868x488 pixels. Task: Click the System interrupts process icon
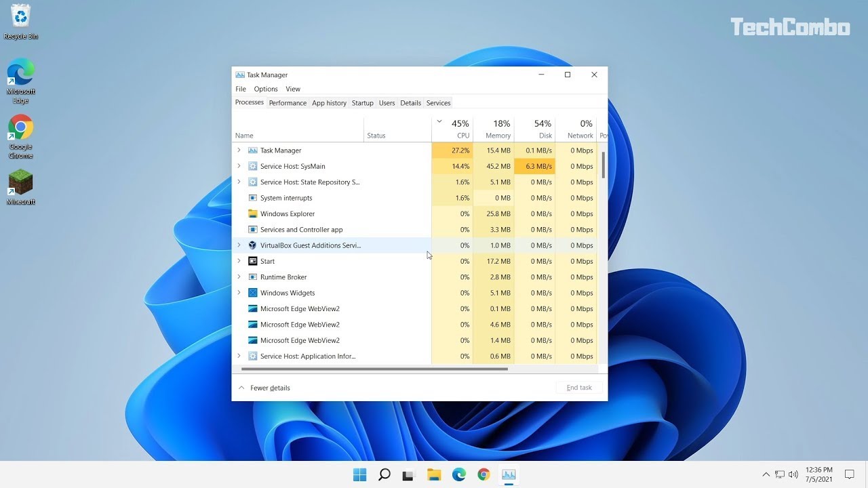pos(253,198)
